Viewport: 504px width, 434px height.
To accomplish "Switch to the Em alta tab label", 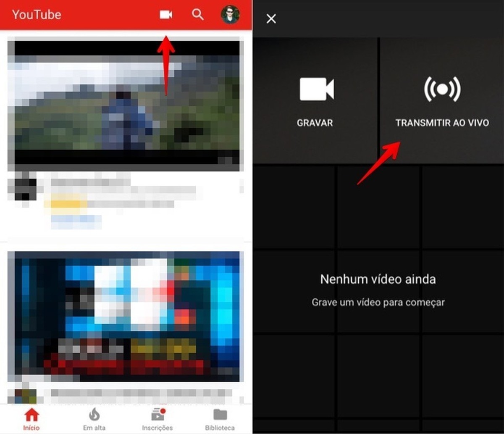I will click(x=94, y=428).
